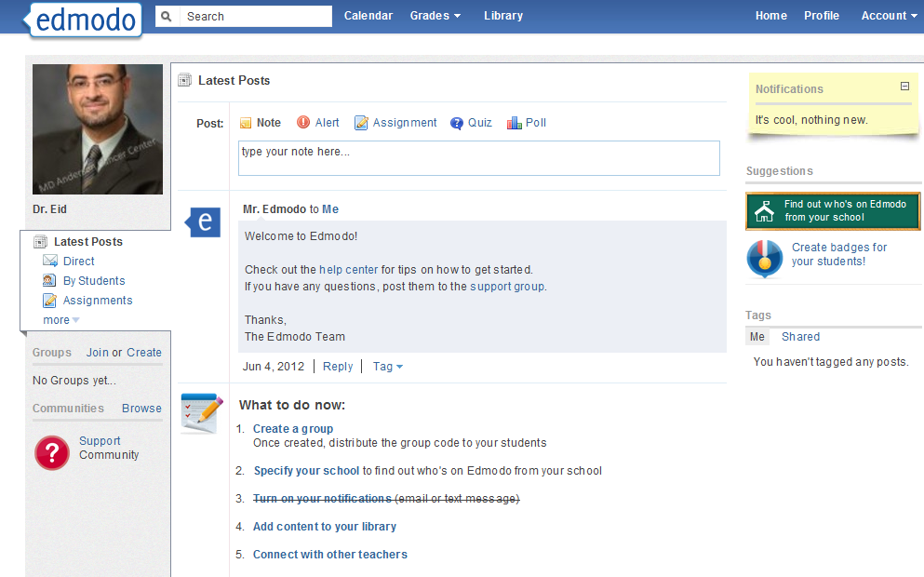Click the What to do now checklist icon
924x577 pixels.
click(202, 412)
